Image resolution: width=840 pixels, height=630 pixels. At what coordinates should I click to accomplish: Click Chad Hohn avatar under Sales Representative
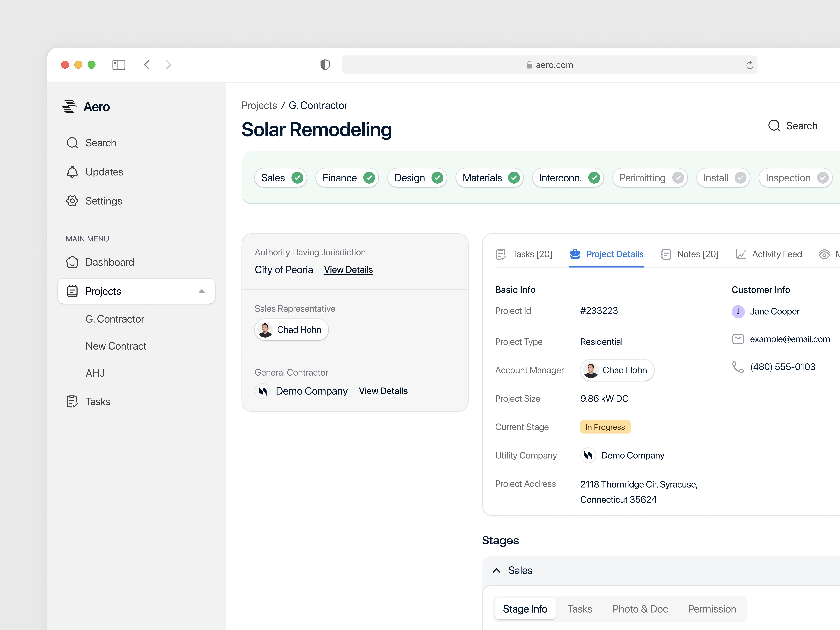(265, 330)
